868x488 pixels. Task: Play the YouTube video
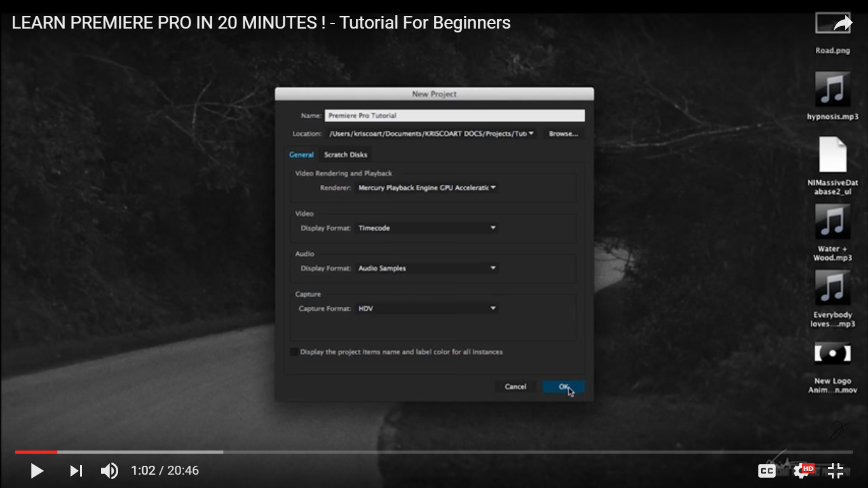click(37, 471)
